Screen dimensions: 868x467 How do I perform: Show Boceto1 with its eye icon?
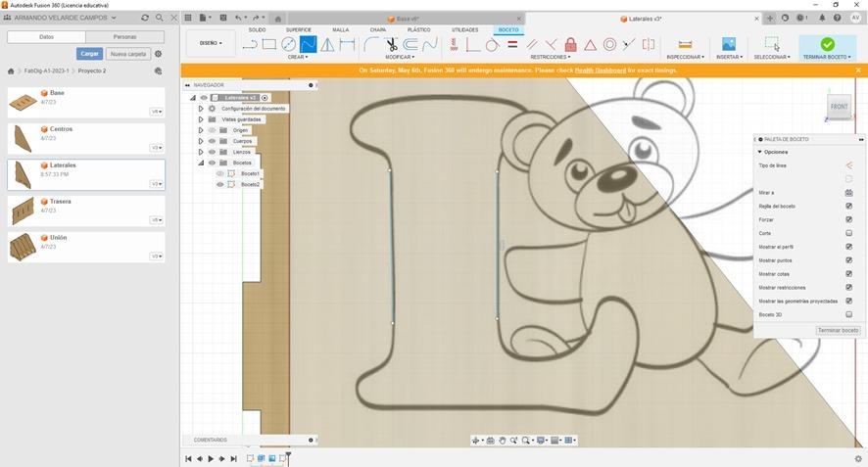[x=219, y=173]
